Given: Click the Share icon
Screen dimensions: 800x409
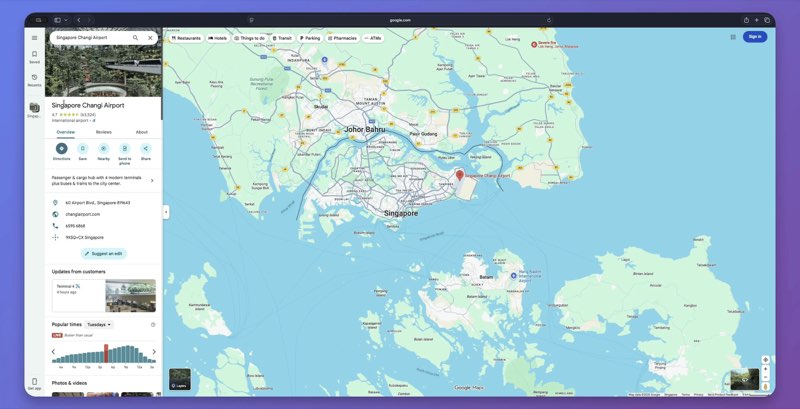Looking at the screenshot, I should point(145,149).
